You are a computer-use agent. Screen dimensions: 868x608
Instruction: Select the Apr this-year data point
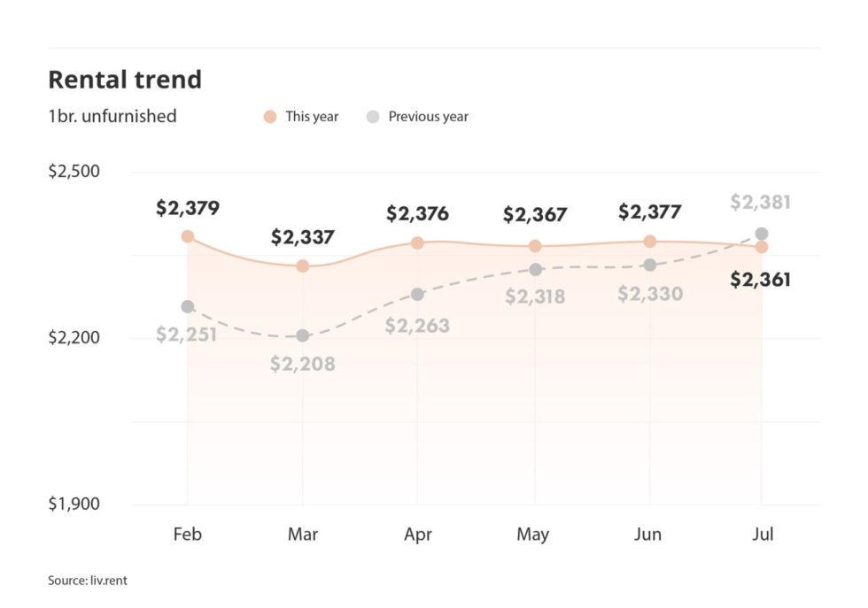click(417, 242)
